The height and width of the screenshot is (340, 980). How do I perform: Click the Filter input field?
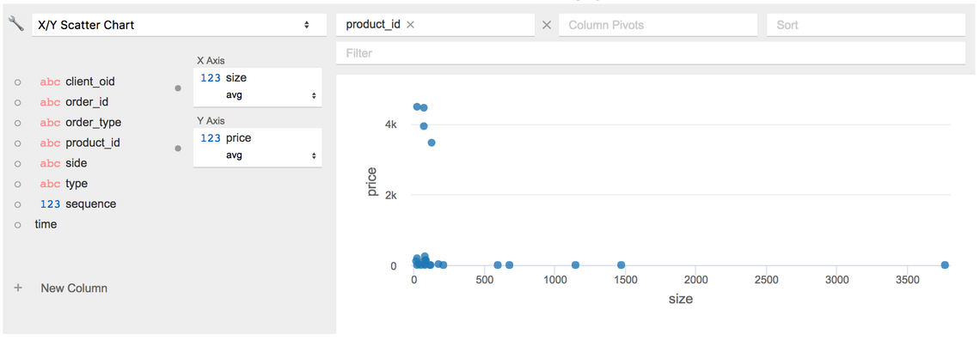651,53
